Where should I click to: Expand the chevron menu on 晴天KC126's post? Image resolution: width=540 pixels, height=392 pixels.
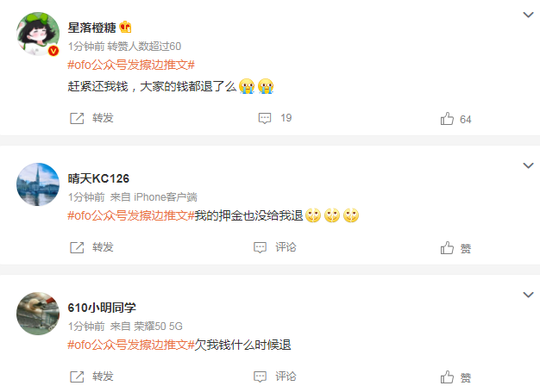click(x=528, y=165)
